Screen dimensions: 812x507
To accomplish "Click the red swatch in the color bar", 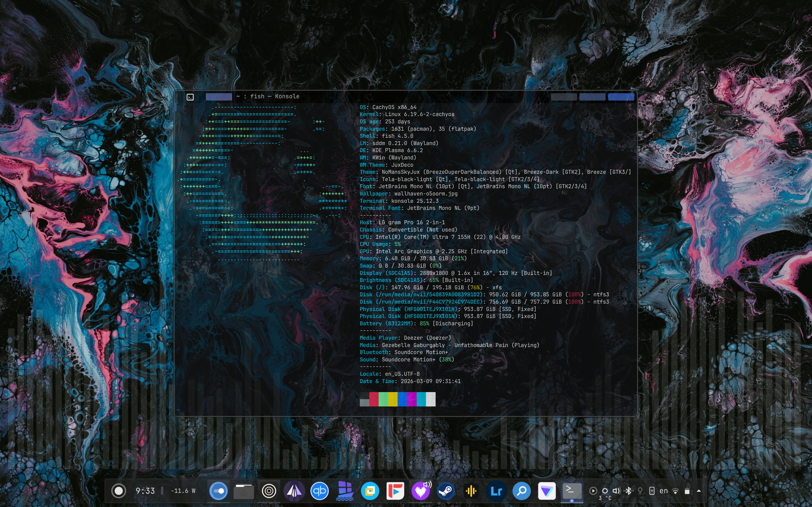I will point(374,399).
